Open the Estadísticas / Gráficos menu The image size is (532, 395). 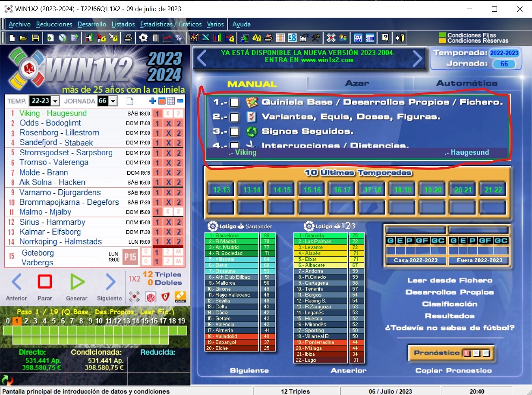[171, 24]
